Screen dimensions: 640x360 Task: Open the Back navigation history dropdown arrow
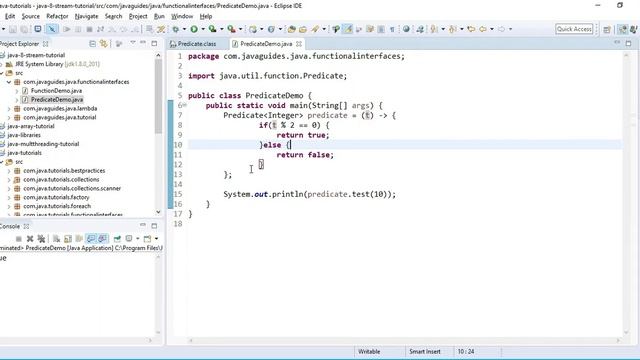(492, 29)
